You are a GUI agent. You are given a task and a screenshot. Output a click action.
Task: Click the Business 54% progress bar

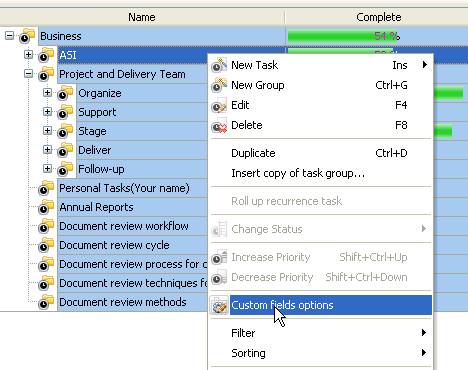pyautogui.click(x=344, y=36)
